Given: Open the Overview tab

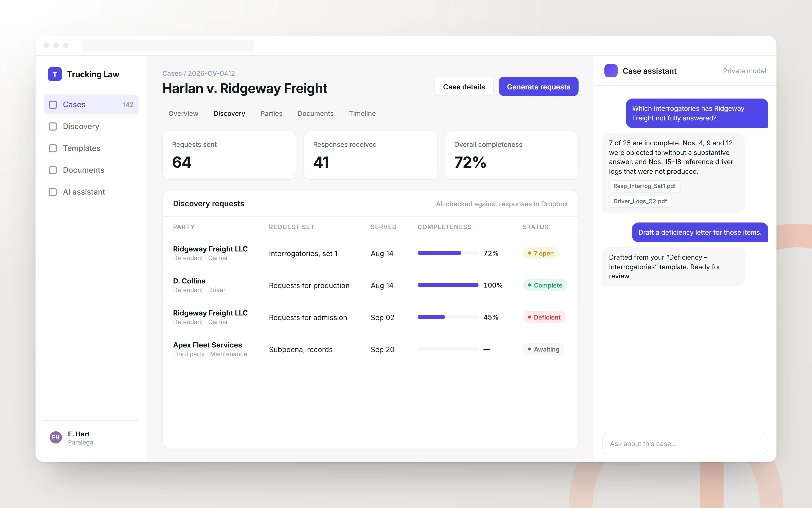Looking at the screenshot, I should tap(183, 114).
